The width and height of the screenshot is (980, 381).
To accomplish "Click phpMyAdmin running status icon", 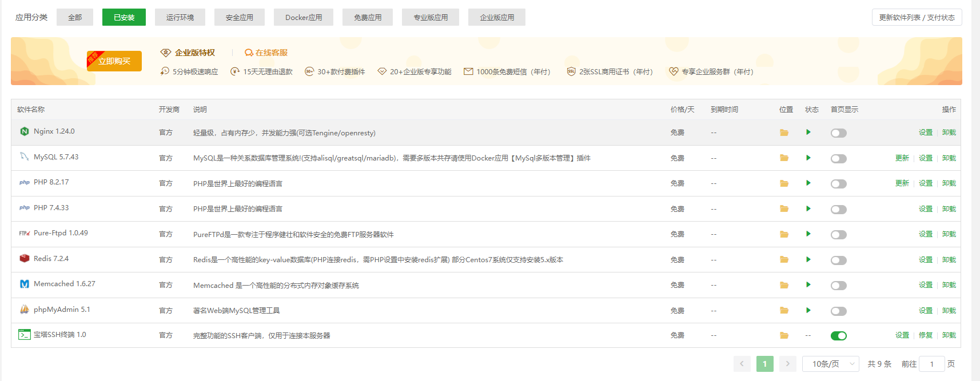I will point(808,310).
